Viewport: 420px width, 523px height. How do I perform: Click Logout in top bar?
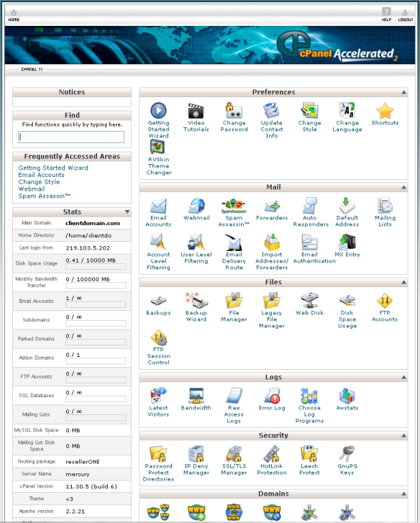406,15
